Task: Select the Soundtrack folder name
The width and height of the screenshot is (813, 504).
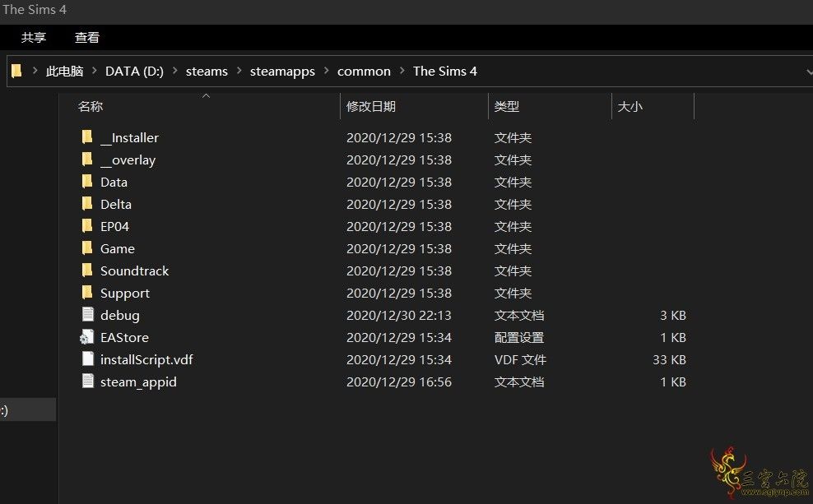Action: point(134,270)
